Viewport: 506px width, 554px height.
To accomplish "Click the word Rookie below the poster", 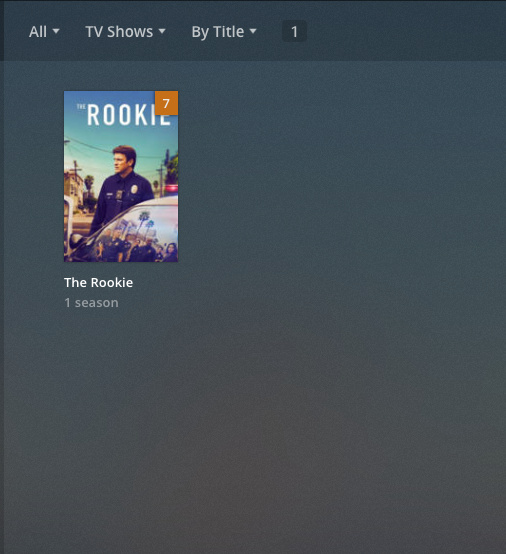I will point(112,282).
